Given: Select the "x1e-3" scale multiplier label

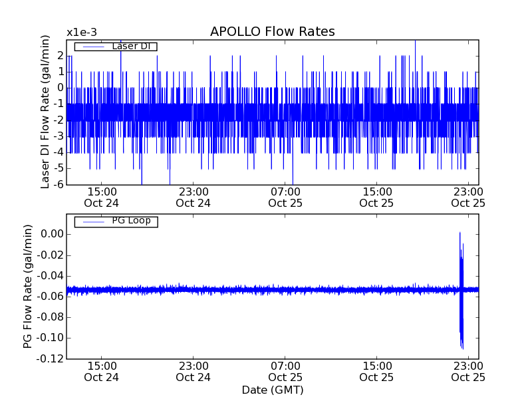Looking at the screenshot, I should pos(82,32).
